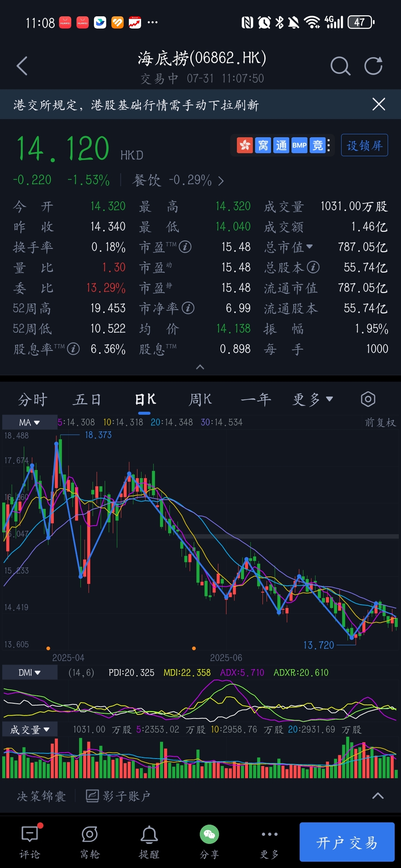This screenshot has width=401, height=868.
Task: Tap the 开户交易 button
Action: click(347, 842)
